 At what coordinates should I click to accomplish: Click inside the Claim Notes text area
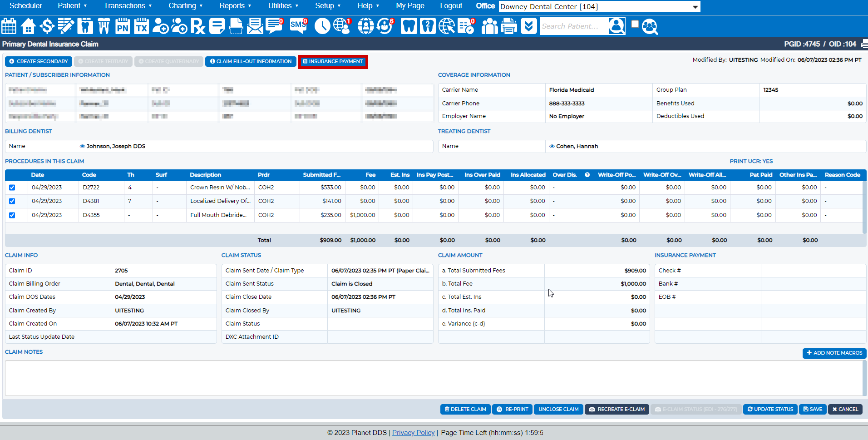pos(431,377)
